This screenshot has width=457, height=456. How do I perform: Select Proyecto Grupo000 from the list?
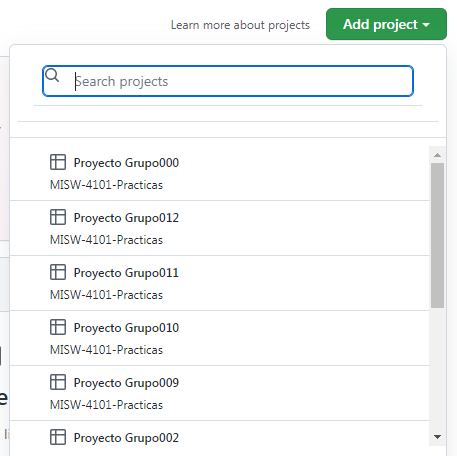point(219,173)
